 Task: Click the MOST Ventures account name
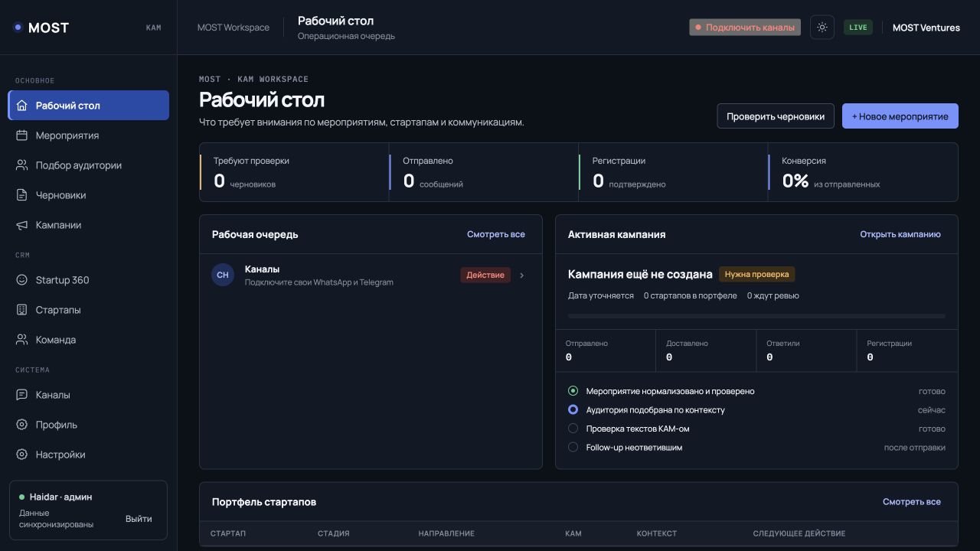(x=926, y=28)
